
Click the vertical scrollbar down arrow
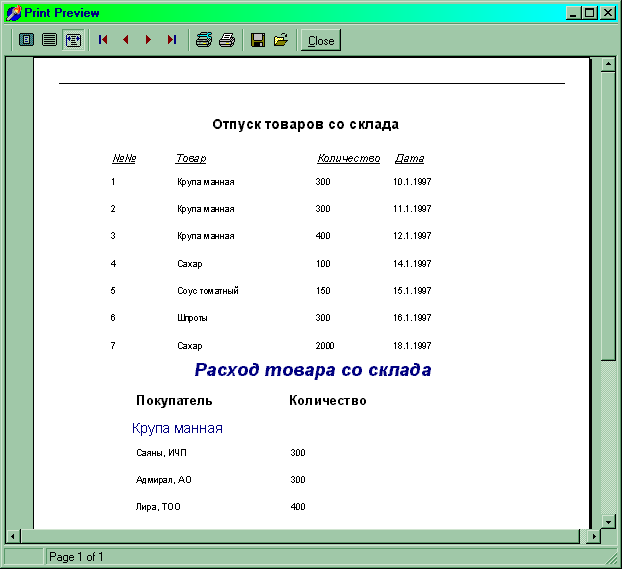pos(607,521)
